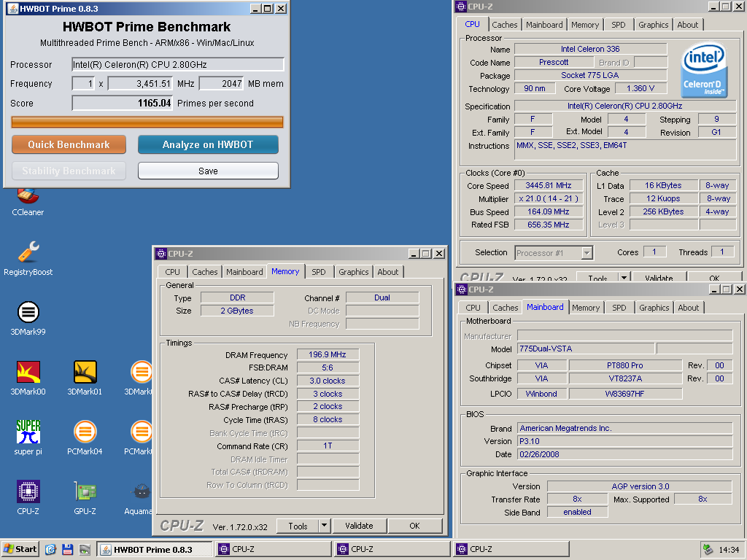Select Mainboard tab in Memory CPU-Z window
The width and height of the screenshot is (747, 560).
pyautogui.click(x=244, y=272)
